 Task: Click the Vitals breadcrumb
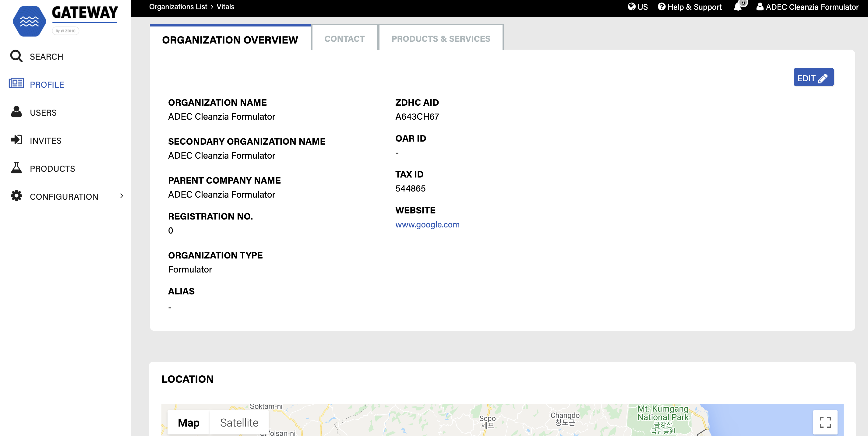(x=225, y=7)
